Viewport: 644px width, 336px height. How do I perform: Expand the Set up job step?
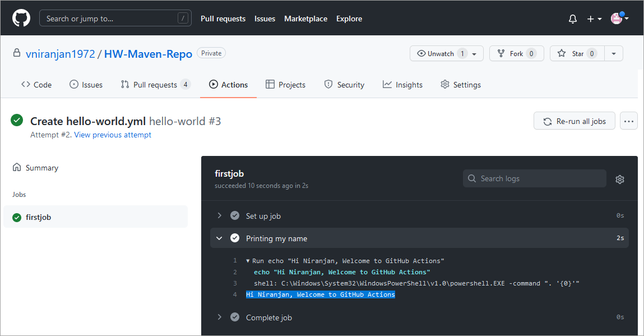[219, 216]
